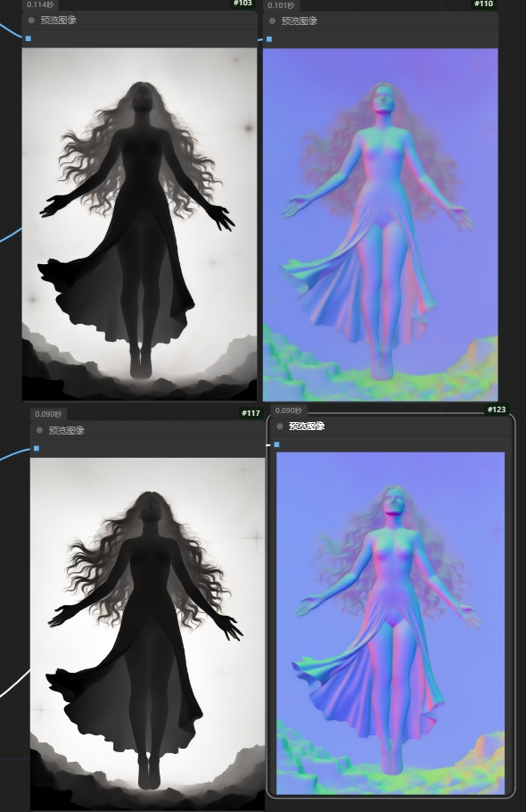Collapse preview node #117 via its gray dot

[x=40, y=430]
